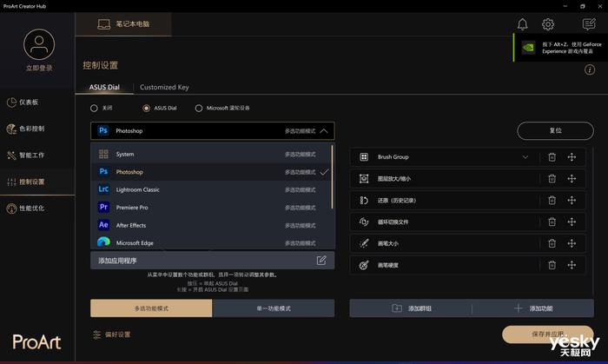This screenshot has width=608, height=364.
Task: Select the 笔记本电脑 device tab
Action: click(123, 24)
